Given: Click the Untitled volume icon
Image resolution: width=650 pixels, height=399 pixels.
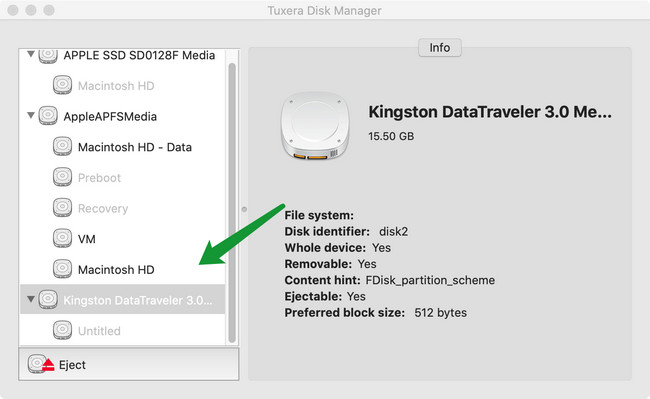Looking at the screenshot, I should tap(63, 331).
